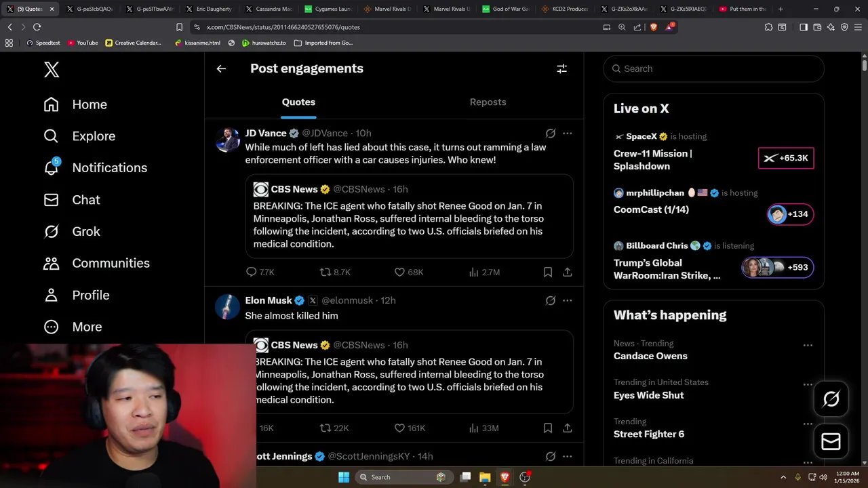Switch to the Reposts tab

[x=488, y=102]
